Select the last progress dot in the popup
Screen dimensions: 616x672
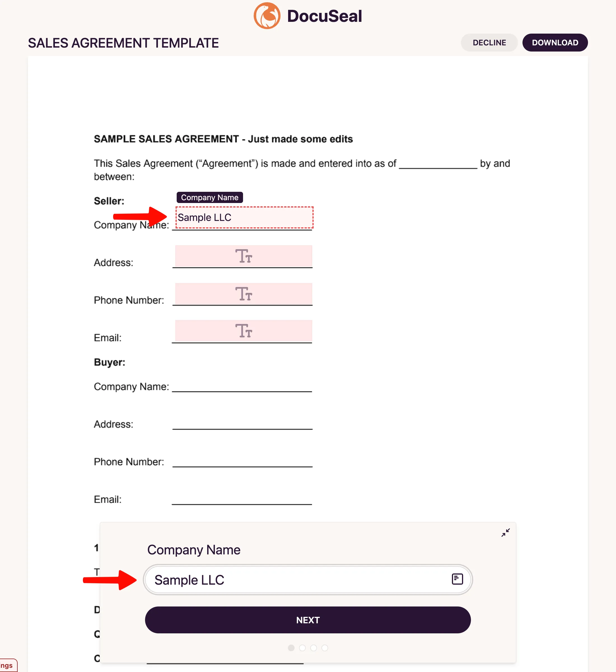point(325,648)
